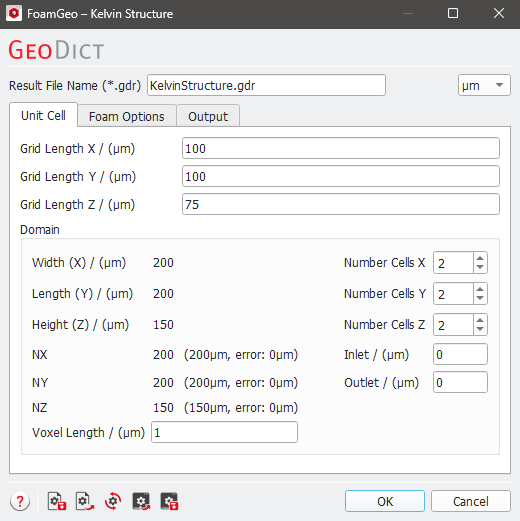Click the Grid Length X input field
This screenshot has height=521, width=520.
341,148
